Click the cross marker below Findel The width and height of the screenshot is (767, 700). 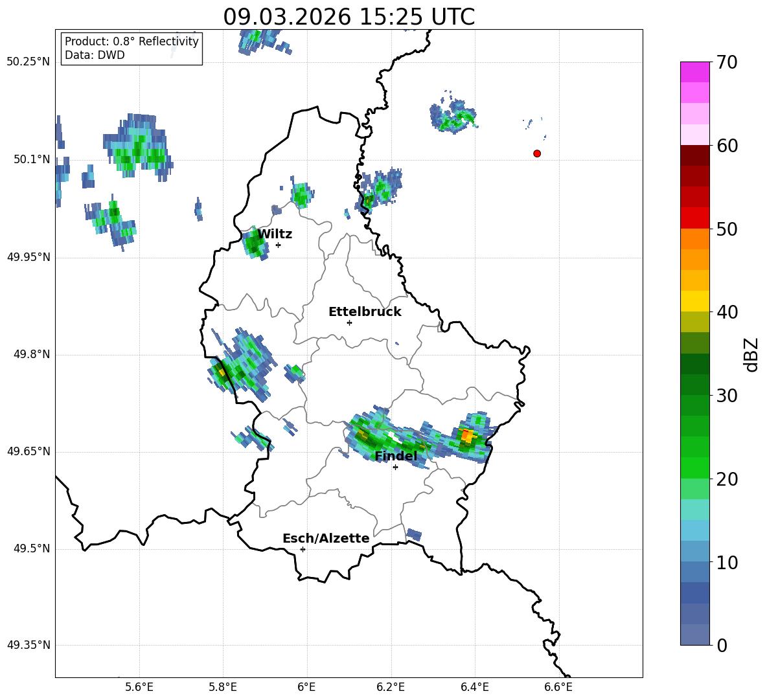(396, 468)
